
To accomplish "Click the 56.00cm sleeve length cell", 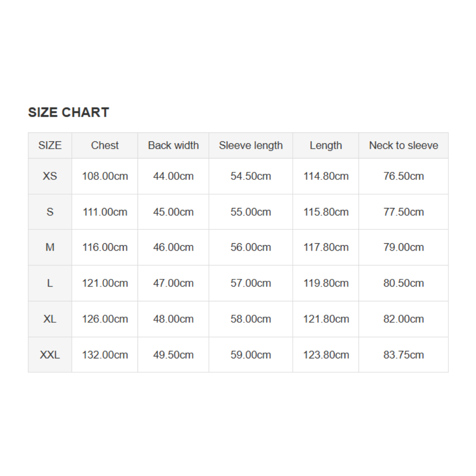I will pos(251,248).
